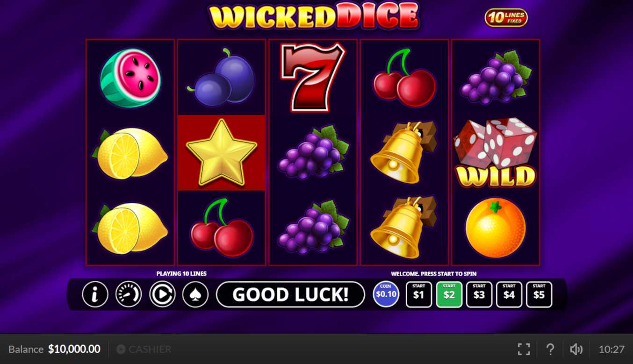Click the gold star scatter symbol
Screen dimensions: 633x364
tap(222, 153)
